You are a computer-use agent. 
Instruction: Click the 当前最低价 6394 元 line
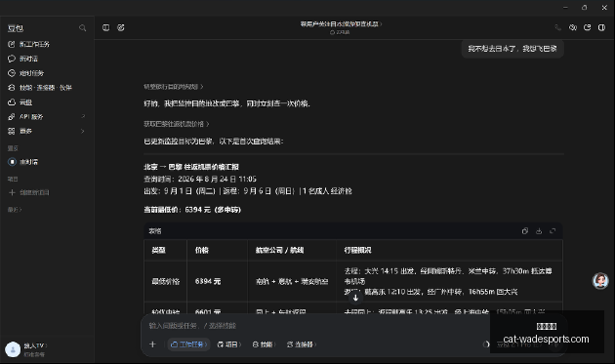coord(192,210)
